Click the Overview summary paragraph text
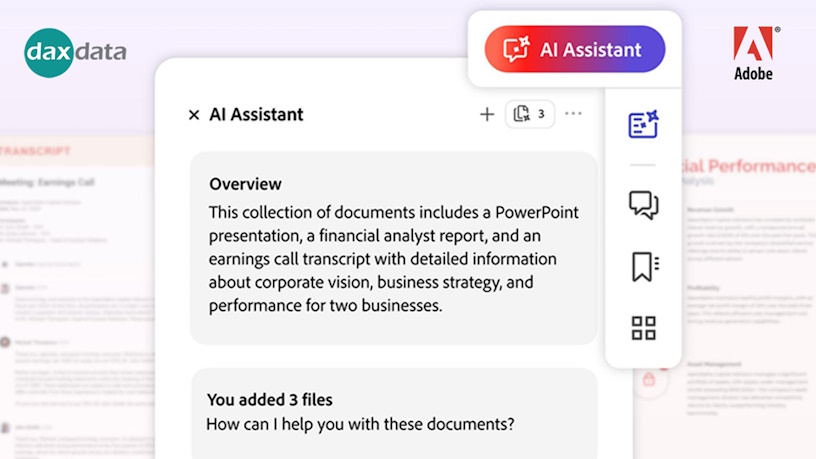 [393, 259]
